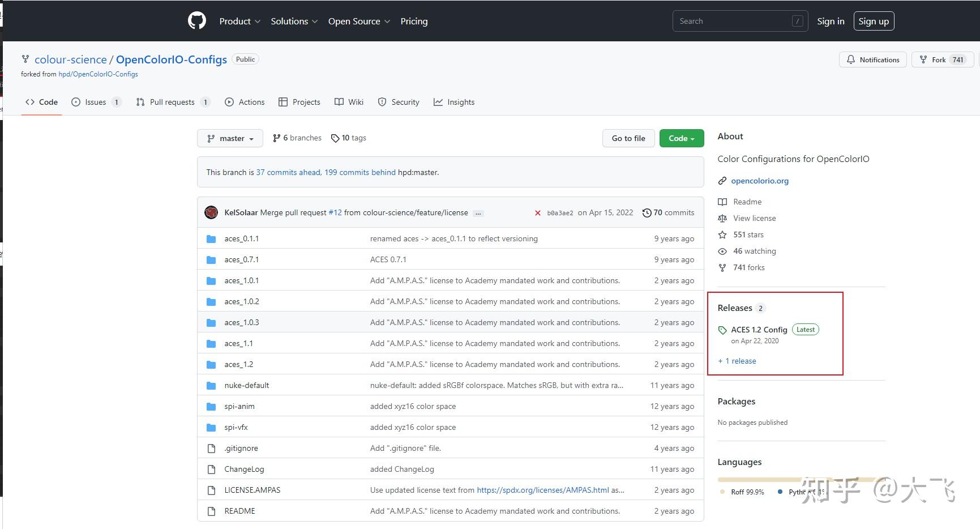The height and width of the screenshot is (529, 980).
Task: Click the ACES 1.2 Config release tag icon
Action: click(x=722, y=330)
